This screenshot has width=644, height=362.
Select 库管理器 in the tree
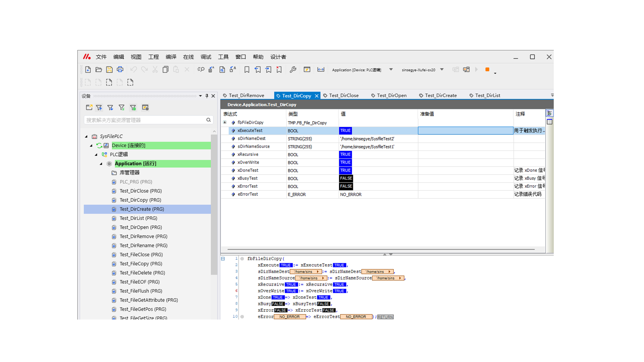click(x=129, y=173)
